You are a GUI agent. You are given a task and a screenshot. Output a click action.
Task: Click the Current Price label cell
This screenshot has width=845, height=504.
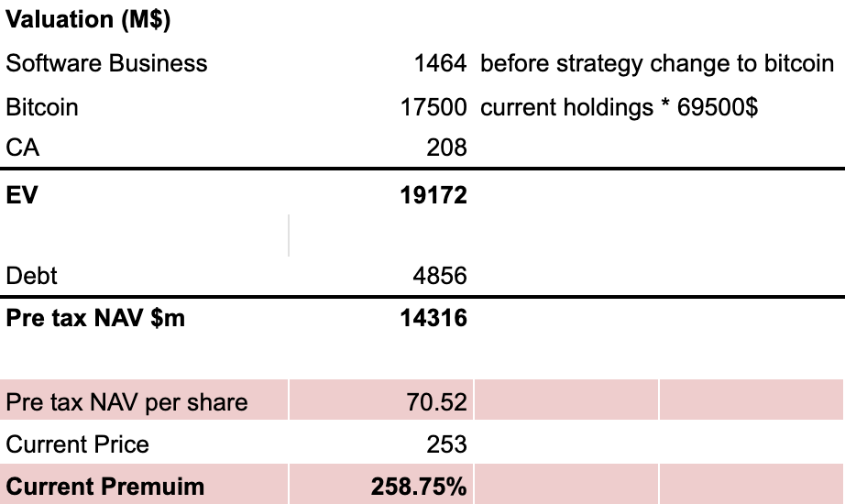point(77,444)
